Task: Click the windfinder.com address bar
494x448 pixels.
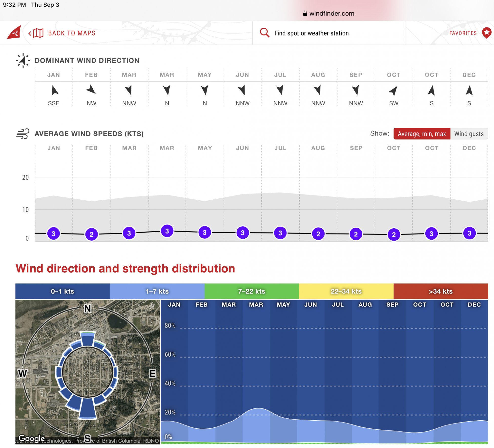Action: coord(329,13)
